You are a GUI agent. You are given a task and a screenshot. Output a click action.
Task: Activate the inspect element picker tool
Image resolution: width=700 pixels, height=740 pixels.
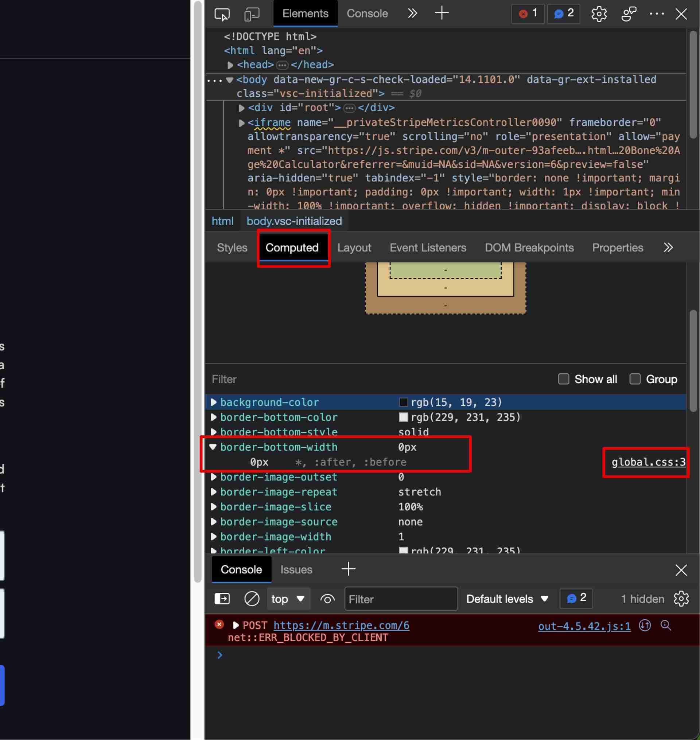(222, 14)
